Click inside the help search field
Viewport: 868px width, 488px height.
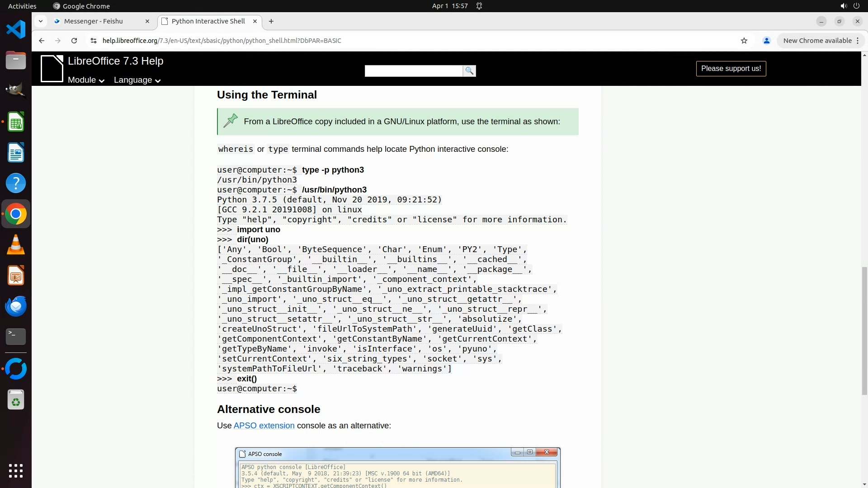click(413, 71)
